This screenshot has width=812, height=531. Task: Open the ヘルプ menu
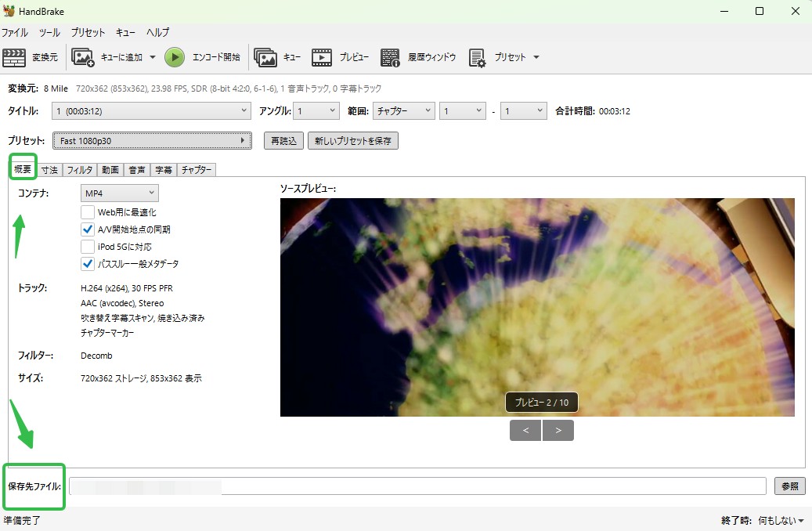coord(157,32)
